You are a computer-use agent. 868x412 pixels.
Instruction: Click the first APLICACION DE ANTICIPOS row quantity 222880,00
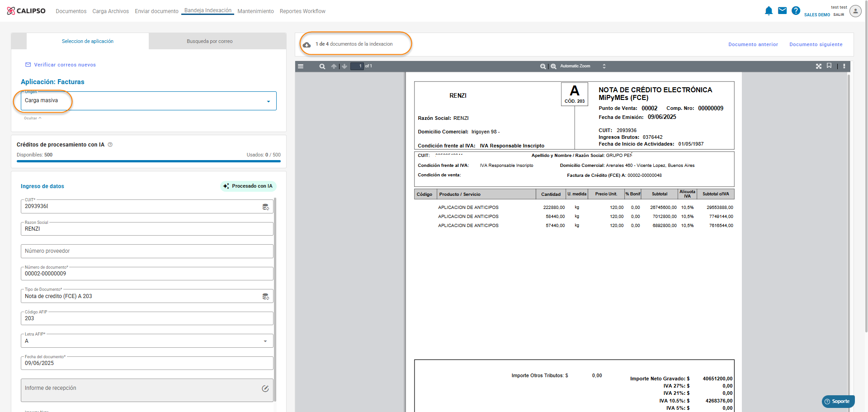[x=554, y=208]
